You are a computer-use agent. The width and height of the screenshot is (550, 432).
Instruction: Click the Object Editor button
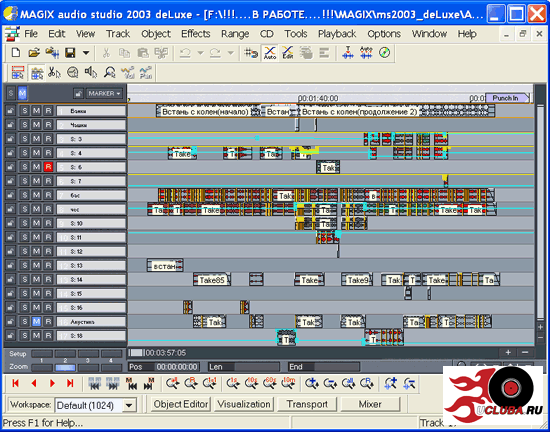tap(181, 404)
